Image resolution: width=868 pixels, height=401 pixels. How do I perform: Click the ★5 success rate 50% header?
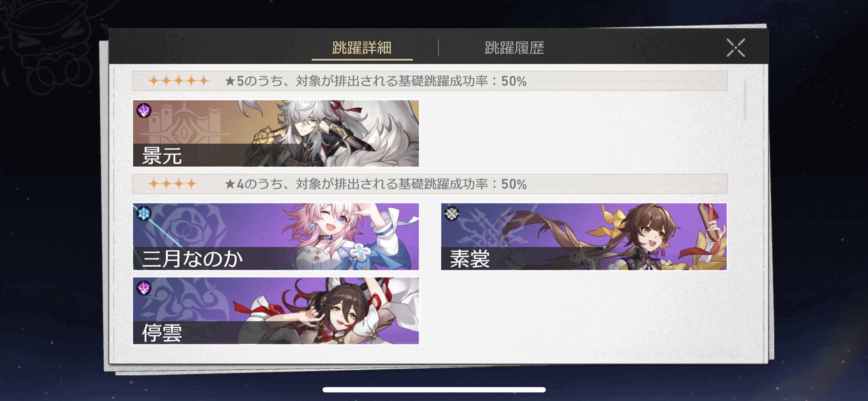376,81
